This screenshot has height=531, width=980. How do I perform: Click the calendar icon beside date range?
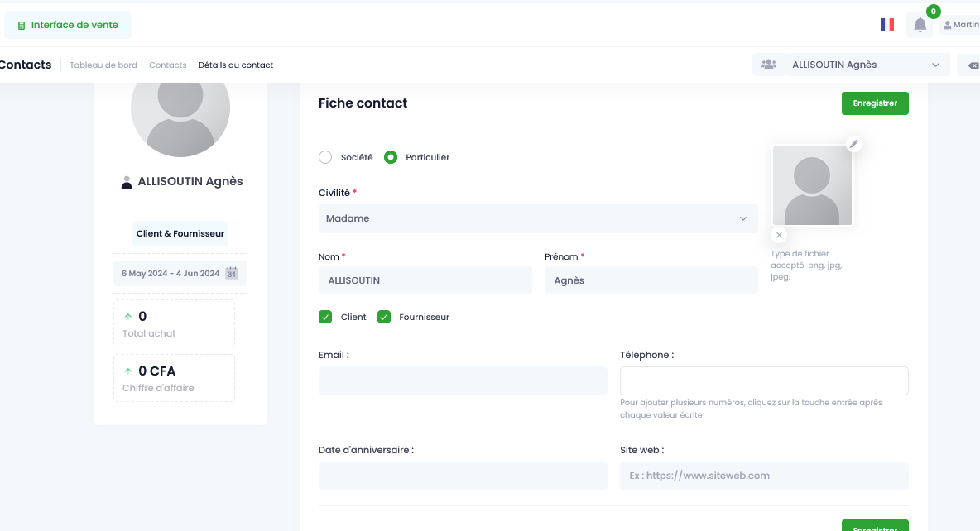click(x=231, y=273)
